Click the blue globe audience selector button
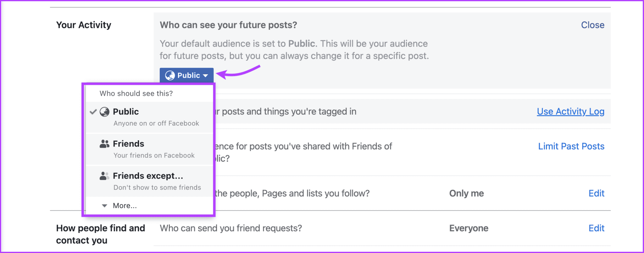 tap(186, 75)
